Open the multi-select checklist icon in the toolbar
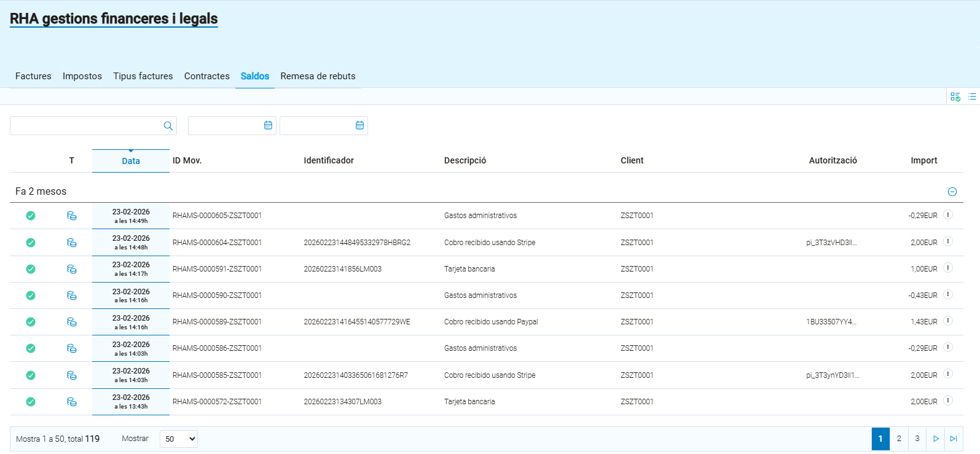This screenshot has width=980, height=454. pos(955,96)
